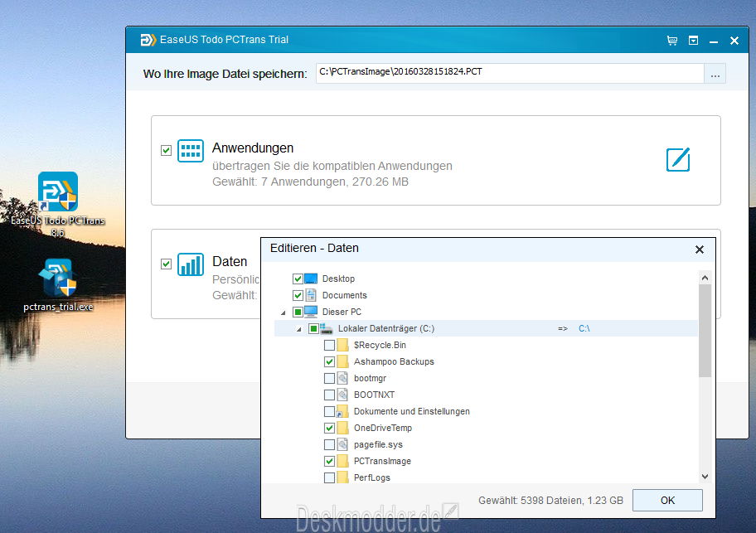Select the 'Documents' tree row text

pos(345,295)
